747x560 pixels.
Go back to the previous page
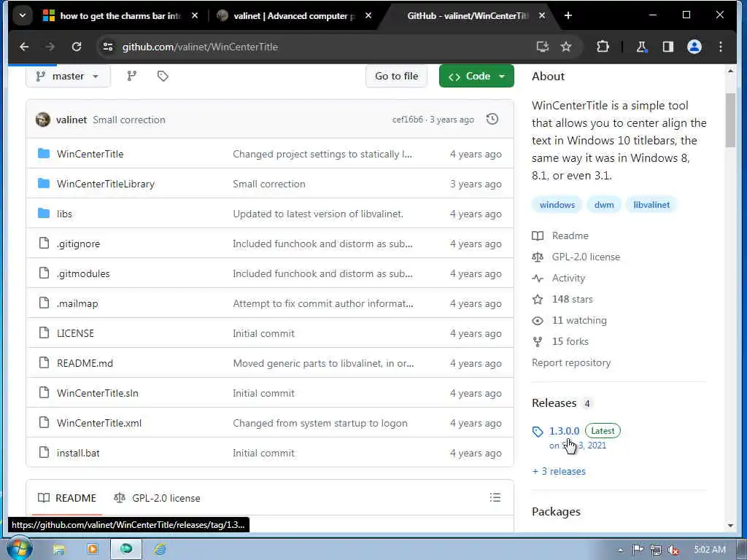pyautogui.click(x=24, y=47)
